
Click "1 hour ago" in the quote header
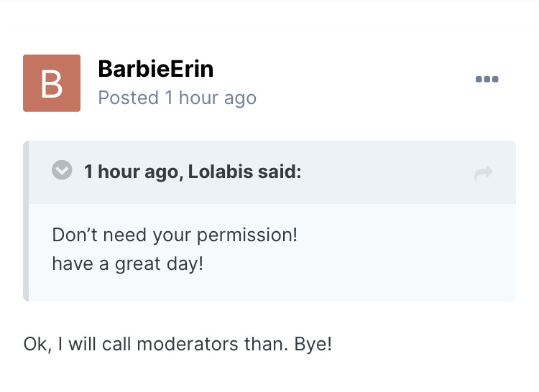coord(131,172)
